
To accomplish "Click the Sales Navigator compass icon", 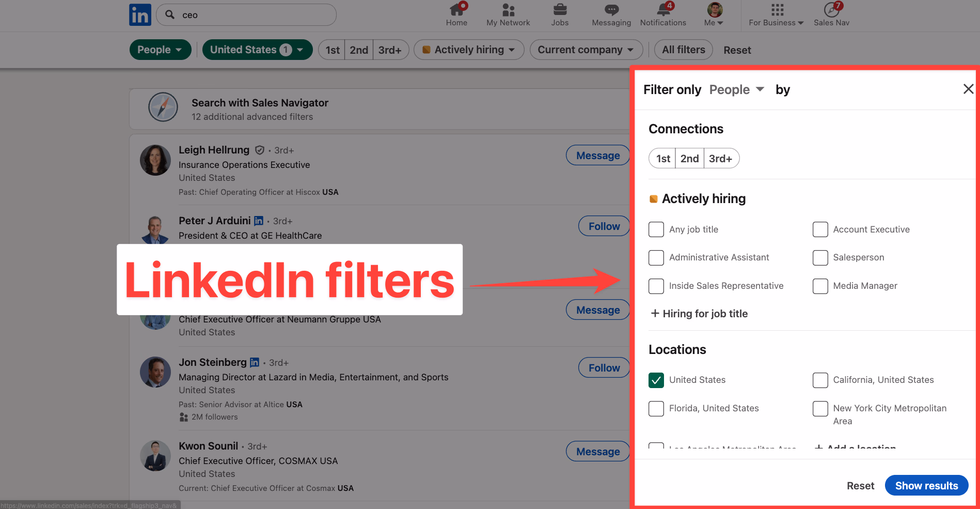I will tap(163, 107).
